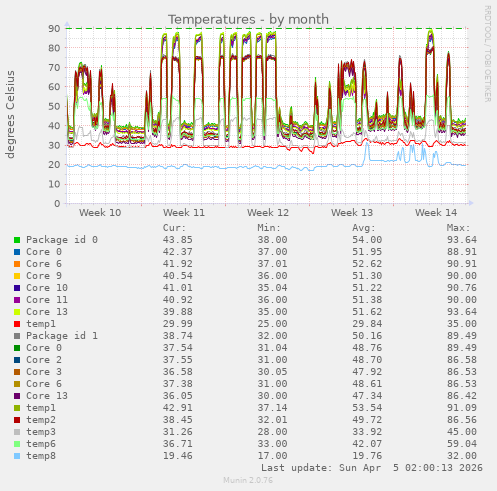Viewport: 497px width, 491px height.
Task: Click the Core 0 swatch in the 42.37 row
Action: coord(17,252)
